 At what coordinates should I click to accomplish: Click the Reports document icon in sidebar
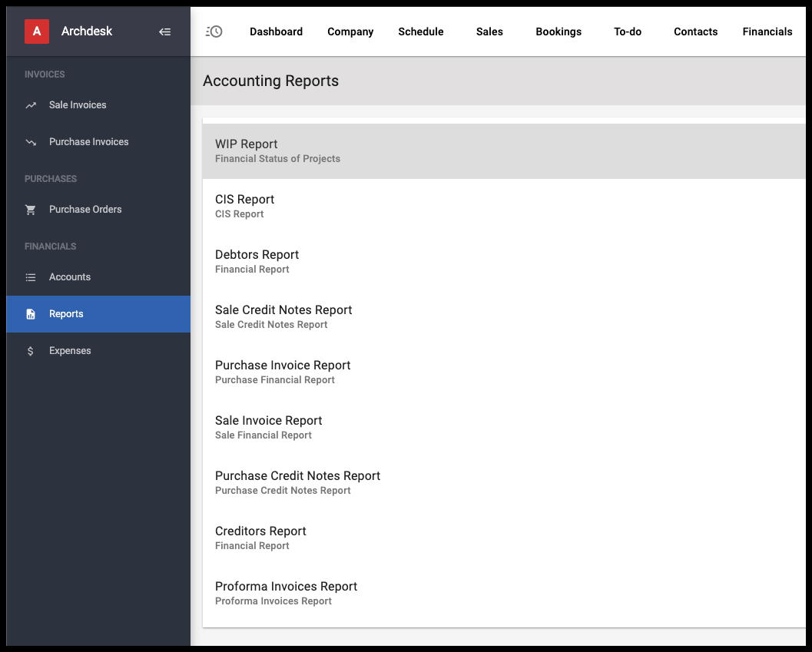[31, 314]
